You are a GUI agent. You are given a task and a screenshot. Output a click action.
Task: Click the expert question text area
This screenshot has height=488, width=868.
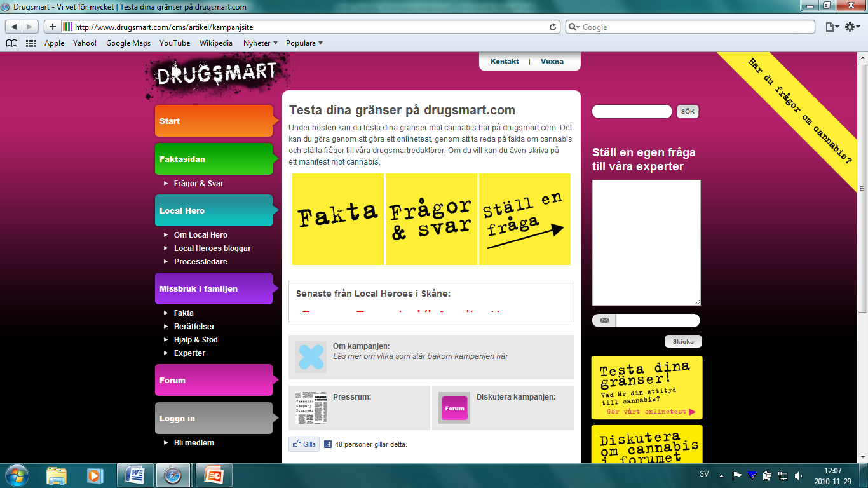pyautogui.click(x=646, y=243)
